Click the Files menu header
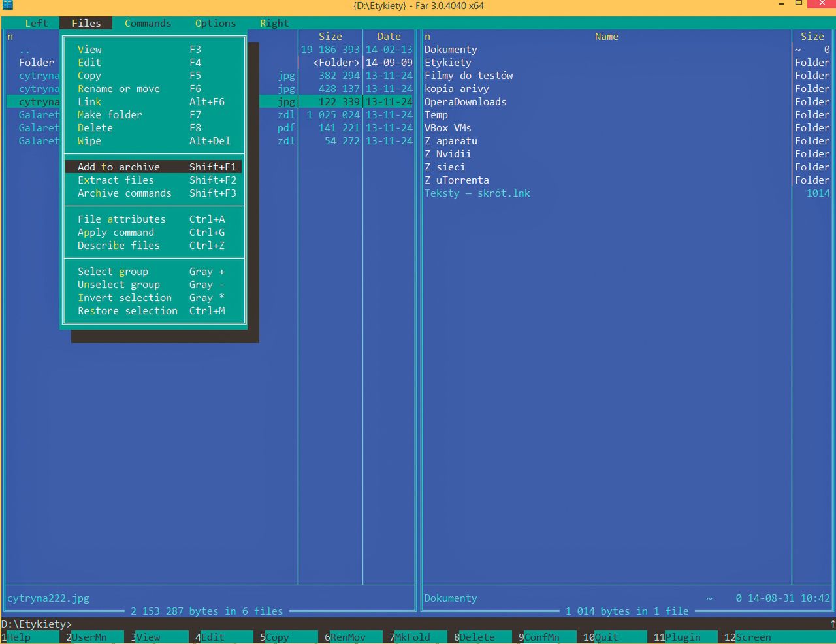Screen dimensions: 836x644 86,23
